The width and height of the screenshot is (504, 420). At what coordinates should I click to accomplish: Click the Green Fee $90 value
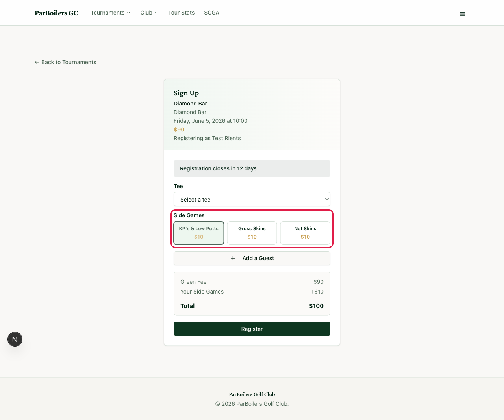click(x=319, y=282)
